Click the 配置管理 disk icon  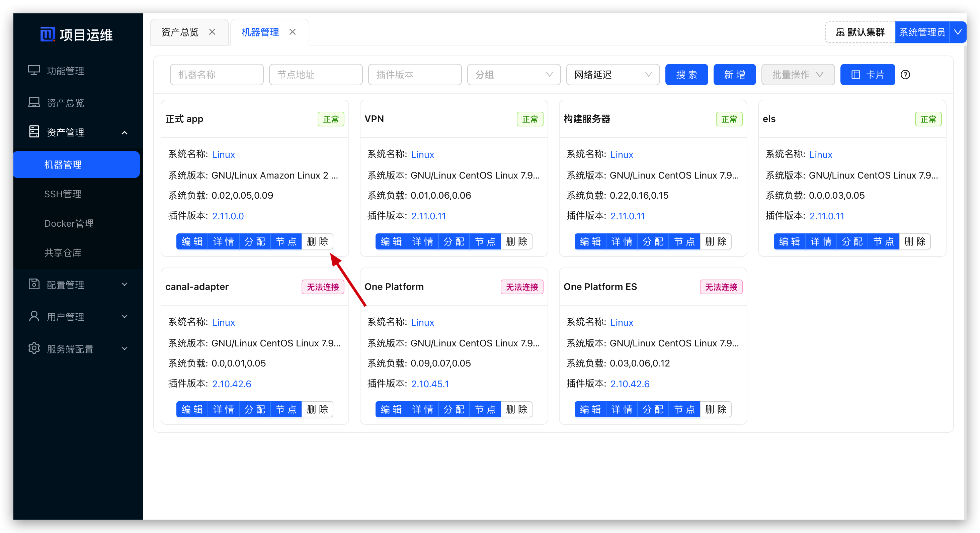34,284
